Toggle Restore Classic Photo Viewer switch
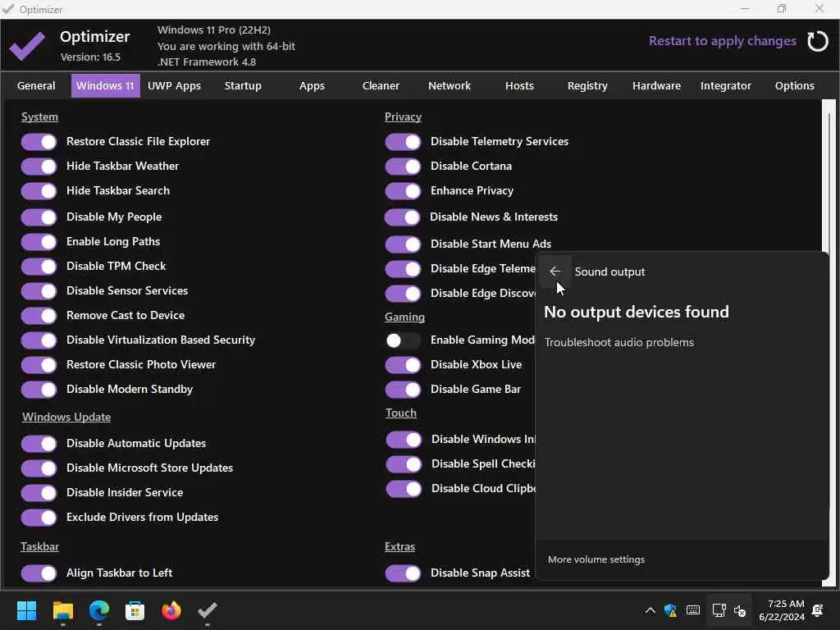This screenshot has width=840, height=630. coord(39,365)
